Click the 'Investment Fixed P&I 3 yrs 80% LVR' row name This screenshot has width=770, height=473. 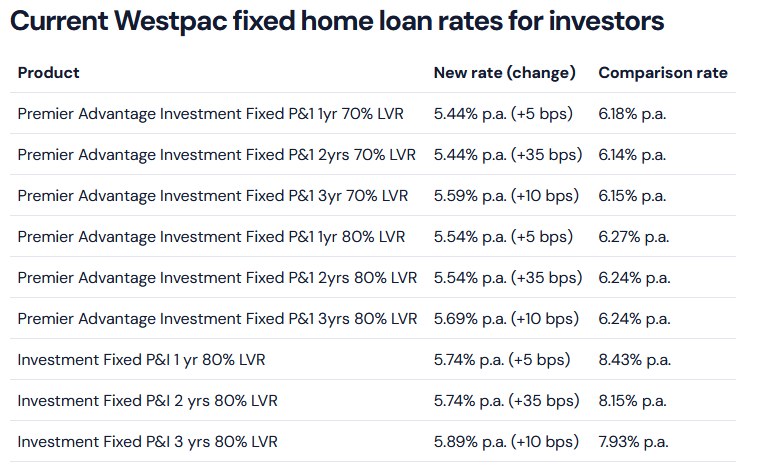click(x=147, y=442)
